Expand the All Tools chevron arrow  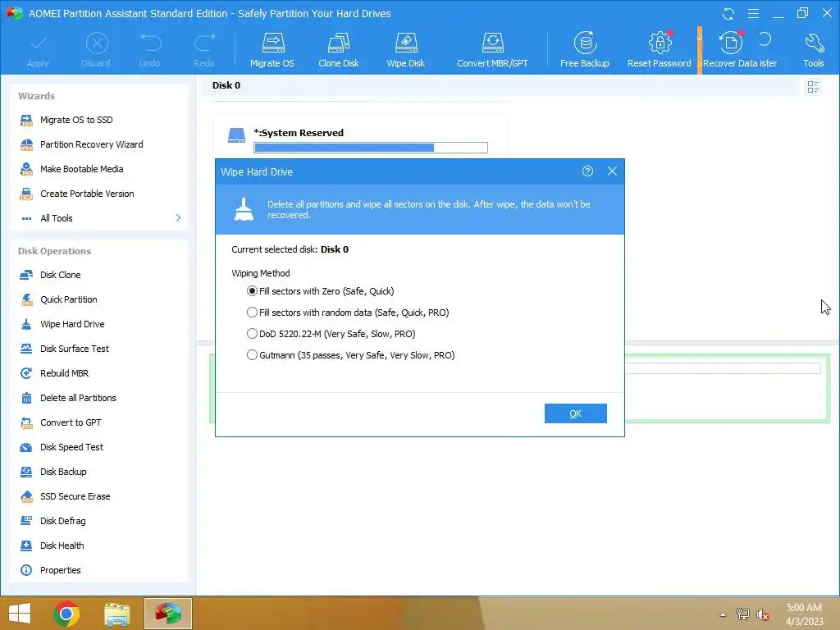coord(178,218)
